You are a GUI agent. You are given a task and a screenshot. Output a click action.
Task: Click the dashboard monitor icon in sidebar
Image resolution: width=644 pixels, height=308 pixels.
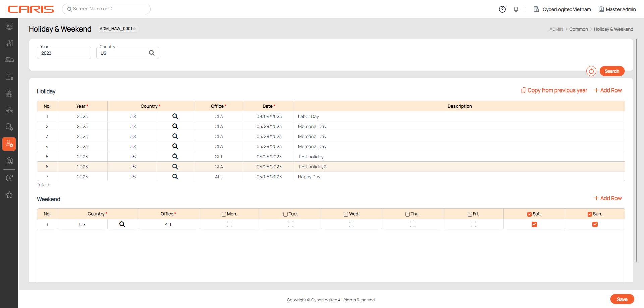pyautogui.click(x=9, y=26)
